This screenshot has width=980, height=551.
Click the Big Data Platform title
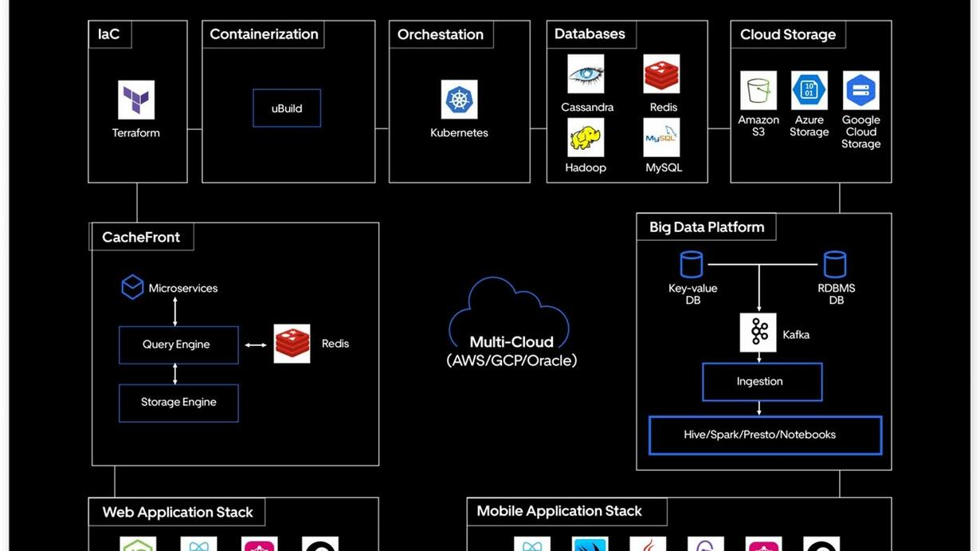tap(707, 227)
